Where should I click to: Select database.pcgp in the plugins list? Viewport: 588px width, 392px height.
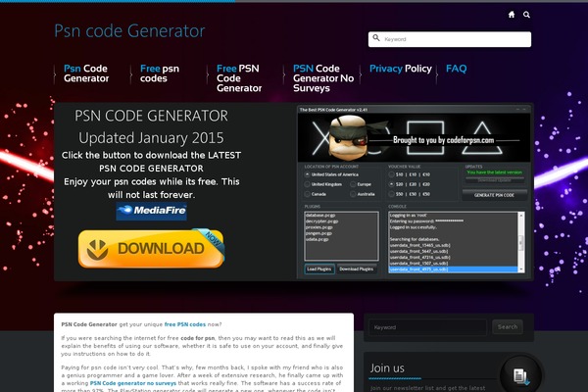[319, 216]
